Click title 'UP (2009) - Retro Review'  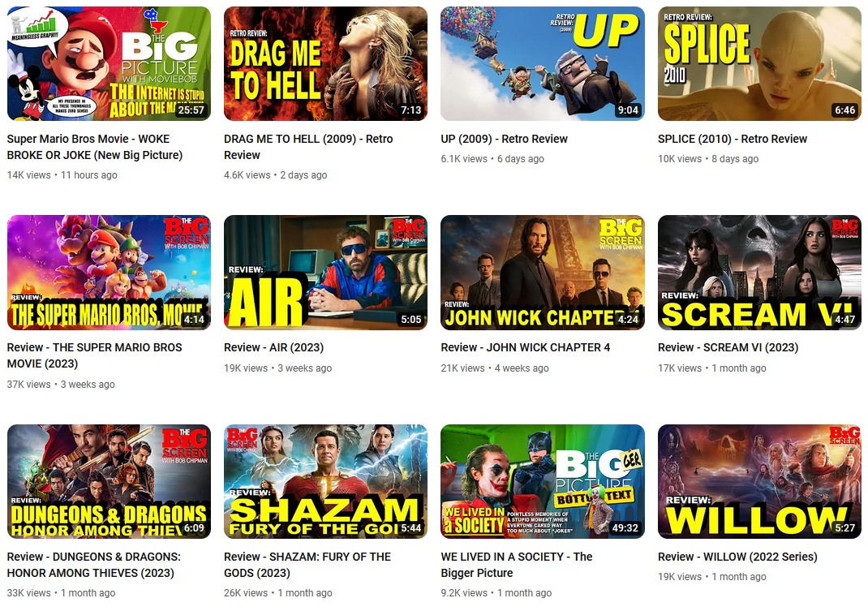click(x=504, y=139)
